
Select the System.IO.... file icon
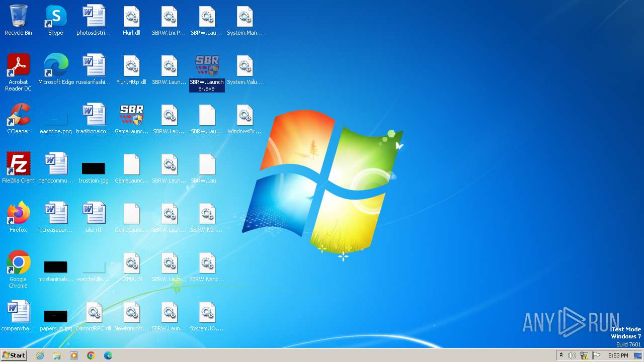click(x=207, y=316)
